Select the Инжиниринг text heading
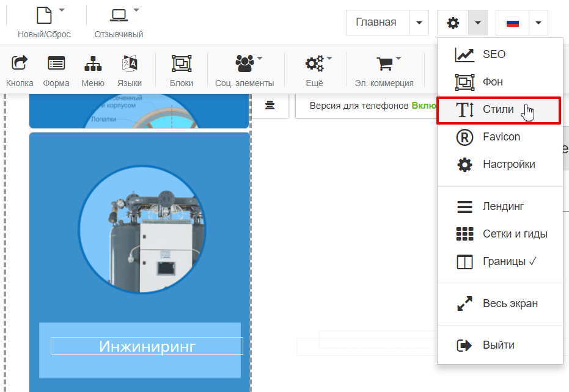 147,346
